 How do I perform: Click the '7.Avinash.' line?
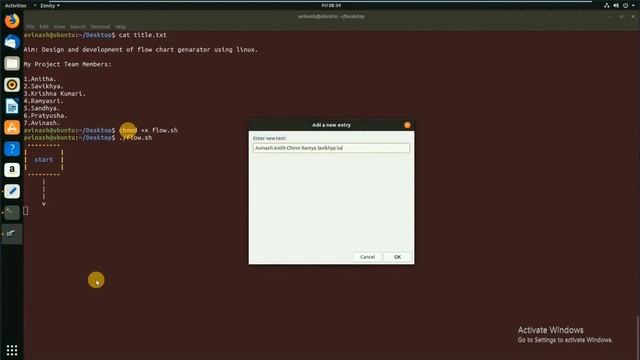[42, 123]
